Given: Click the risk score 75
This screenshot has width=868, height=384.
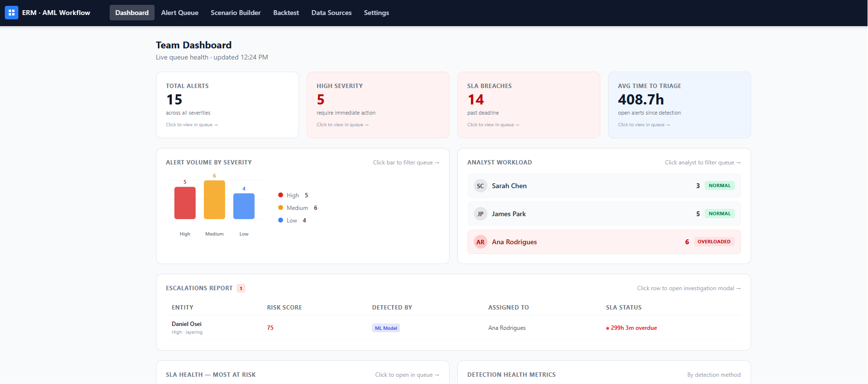Looking at the screenshot, I should tap(270, 328).
